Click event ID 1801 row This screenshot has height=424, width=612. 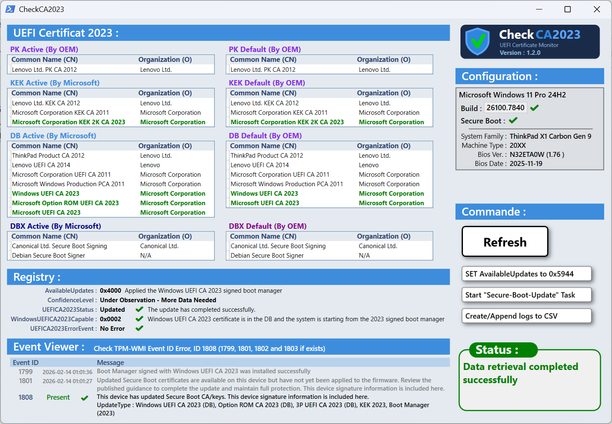pyautogui.click(x=230, y=384)
